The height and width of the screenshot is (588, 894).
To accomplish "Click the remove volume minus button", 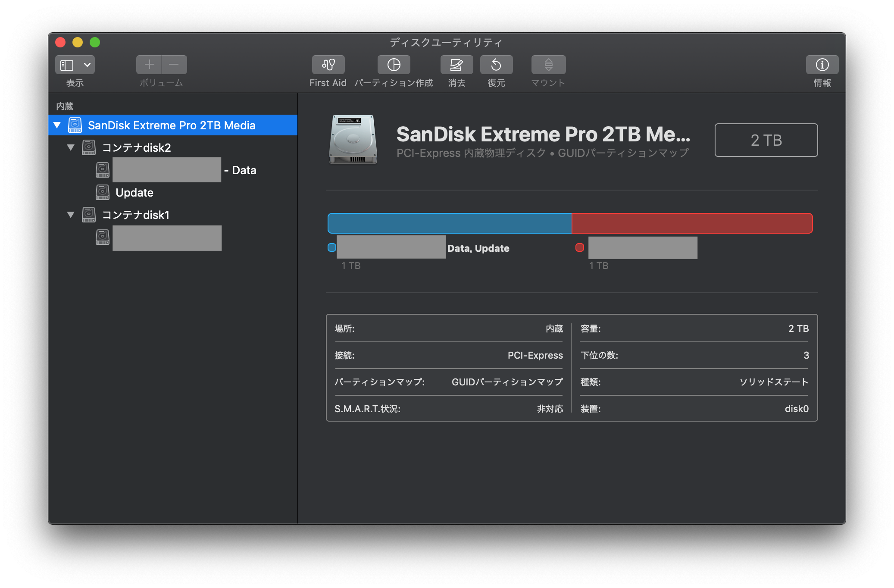I will [174, 65].
